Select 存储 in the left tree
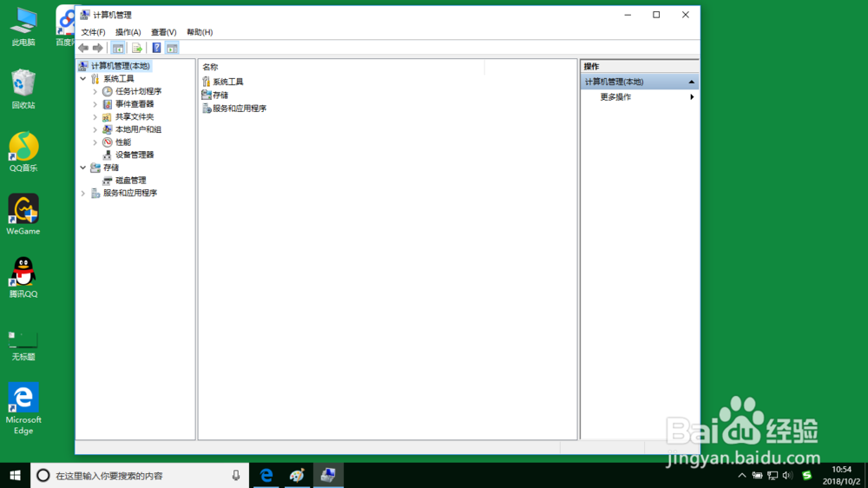This screenshot has height=488, width=868. pos(111,168)
